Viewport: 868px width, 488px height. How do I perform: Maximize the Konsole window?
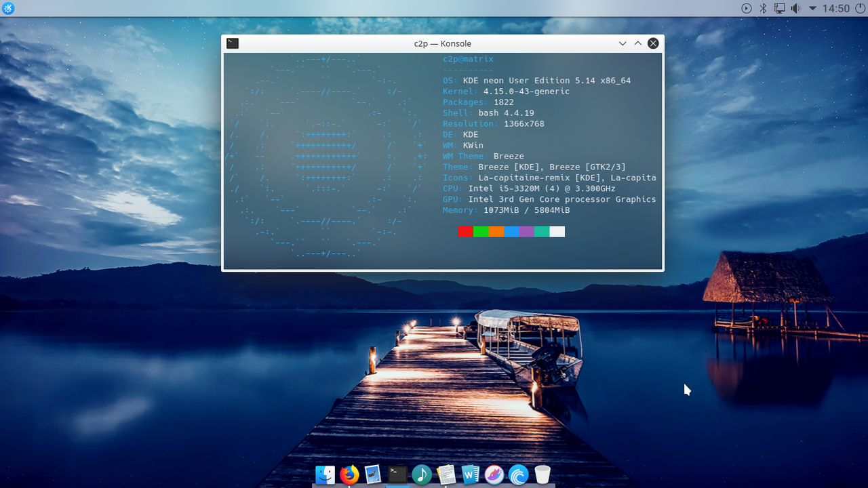637,43
